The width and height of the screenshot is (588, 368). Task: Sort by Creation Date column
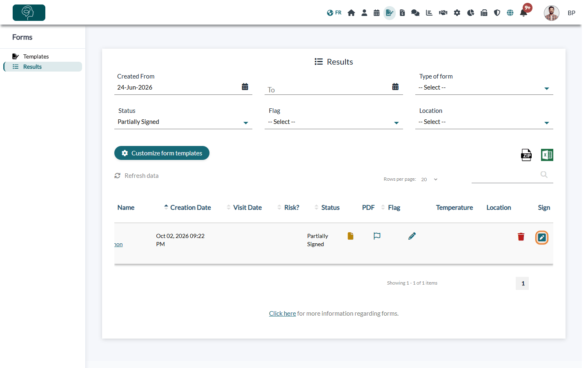click(x=187, y=208)
